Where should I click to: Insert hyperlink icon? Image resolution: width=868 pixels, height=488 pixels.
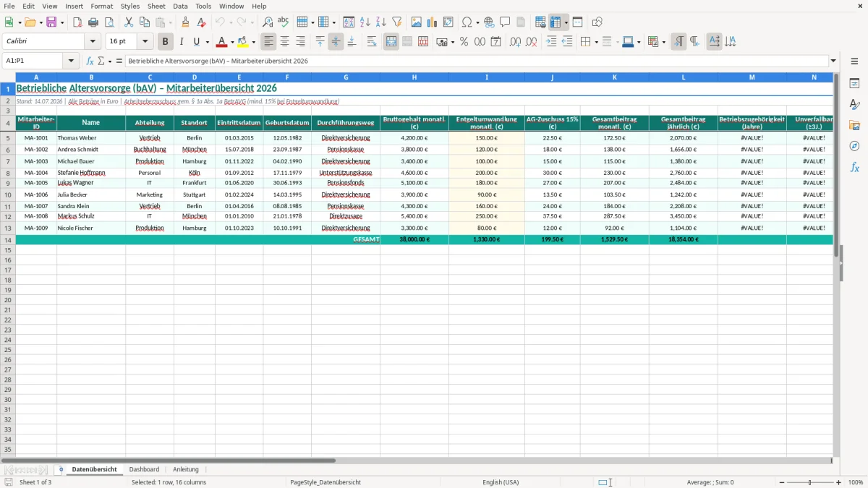489,22
